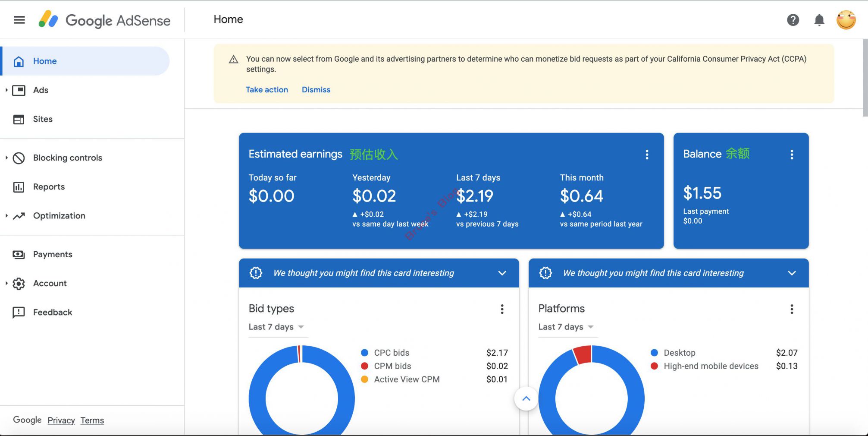Click the Platforms donut chart
Image resolution: width=868 pixels, height=436 pixels.
point(592,391)
